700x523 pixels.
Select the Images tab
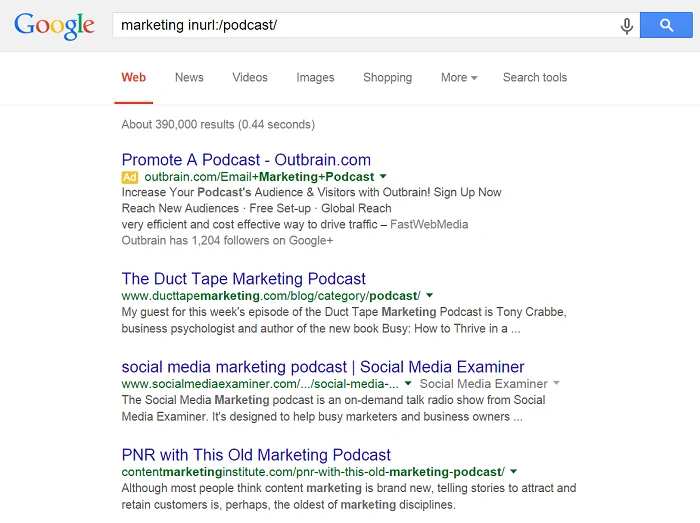315,78
